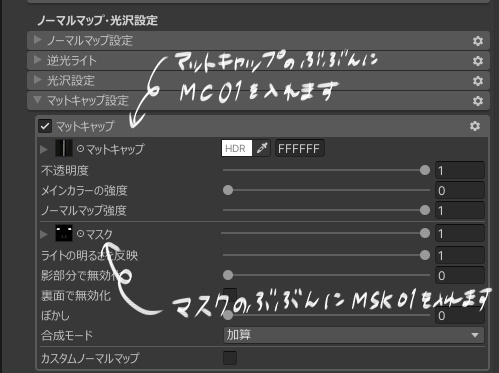Click the ライトの明るさを反映 slider handle
499x373 pixels.
point(425,255)
